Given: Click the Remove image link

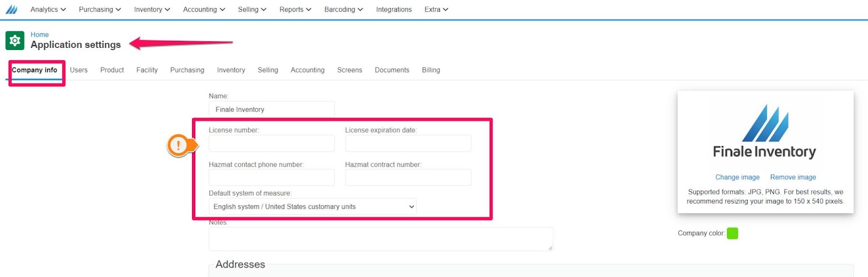Looking at the screenshot, I should pyautogui.click(x=793, y=177).
